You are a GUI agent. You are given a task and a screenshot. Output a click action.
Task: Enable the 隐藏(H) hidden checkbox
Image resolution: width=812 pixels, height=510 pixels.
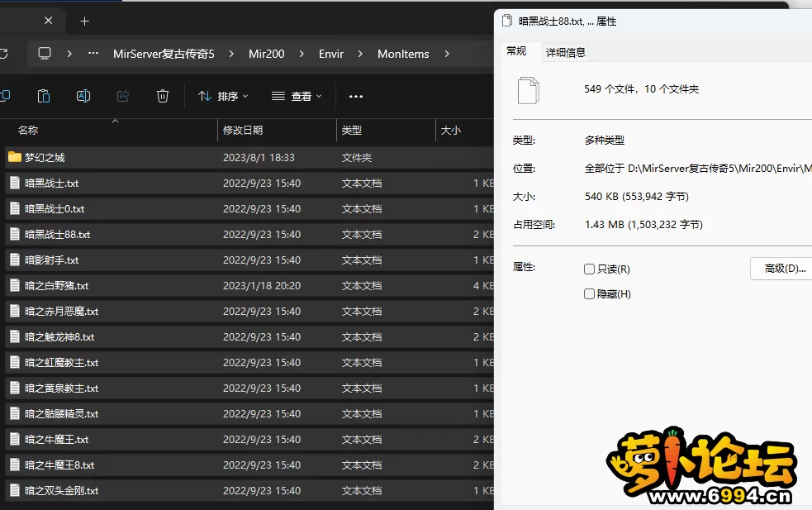[x=589, y=293]
